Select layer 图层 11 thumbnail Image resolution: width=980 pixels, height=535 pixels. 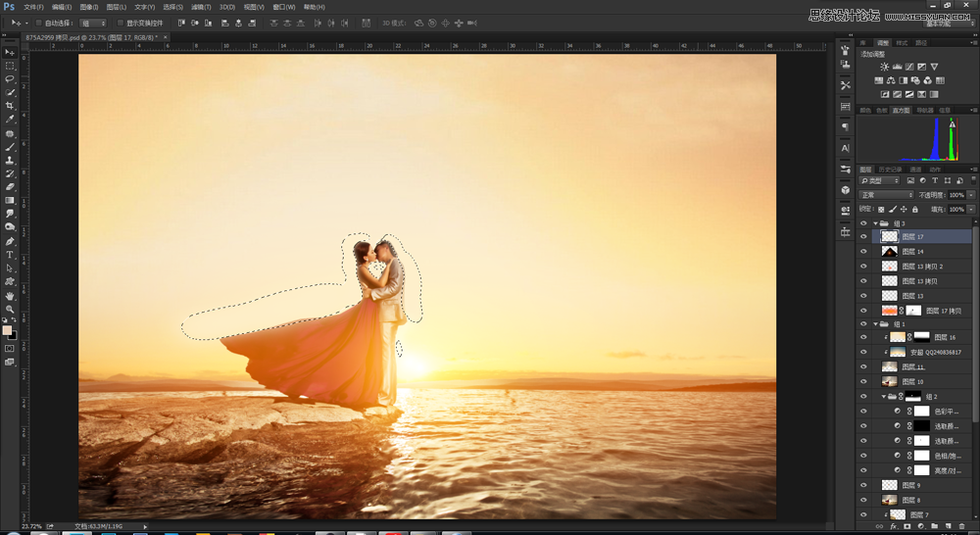click(890, 366)
